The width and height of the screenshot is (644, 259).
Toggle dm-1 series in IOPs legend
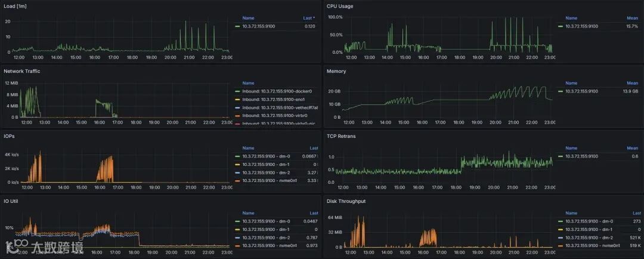click(266, 164)
